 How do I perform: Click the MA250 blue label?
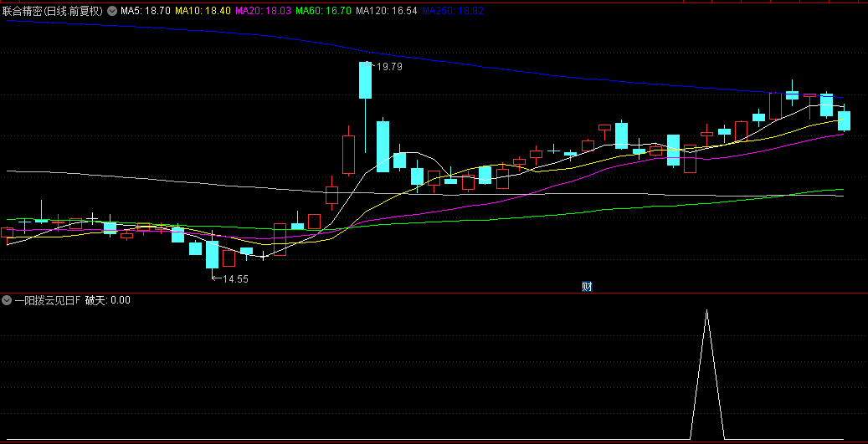(x=452, y=11)
